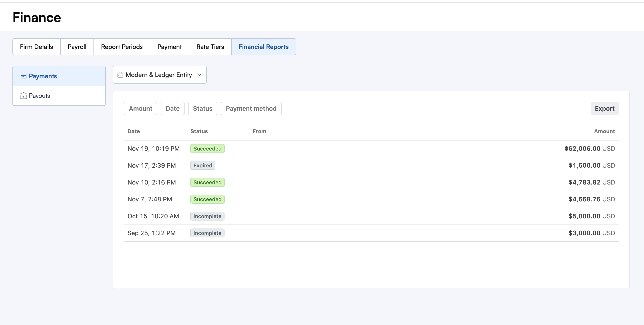Image resolution: width=644 pixels, height=325 pixels.
Task: Click the Export button
Action: coord(604,108)
